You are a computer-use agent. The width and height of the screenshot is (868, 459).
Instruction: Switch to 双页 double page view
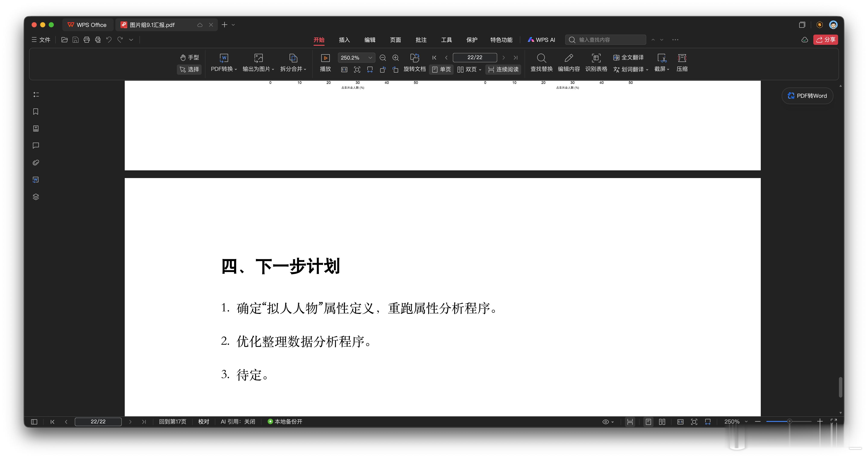click(x=469, y=69)
